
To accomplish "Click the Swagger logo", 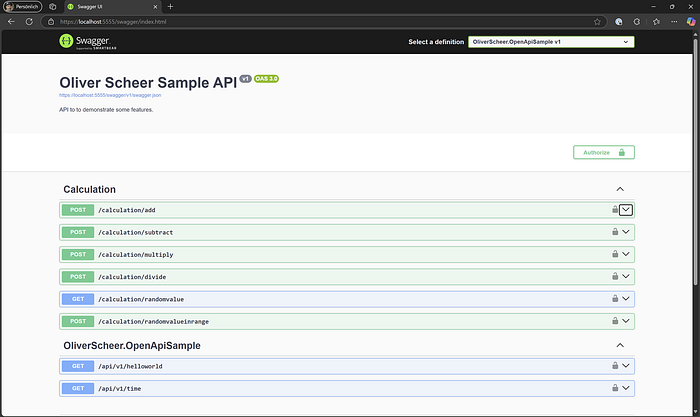I will [88, 42].
